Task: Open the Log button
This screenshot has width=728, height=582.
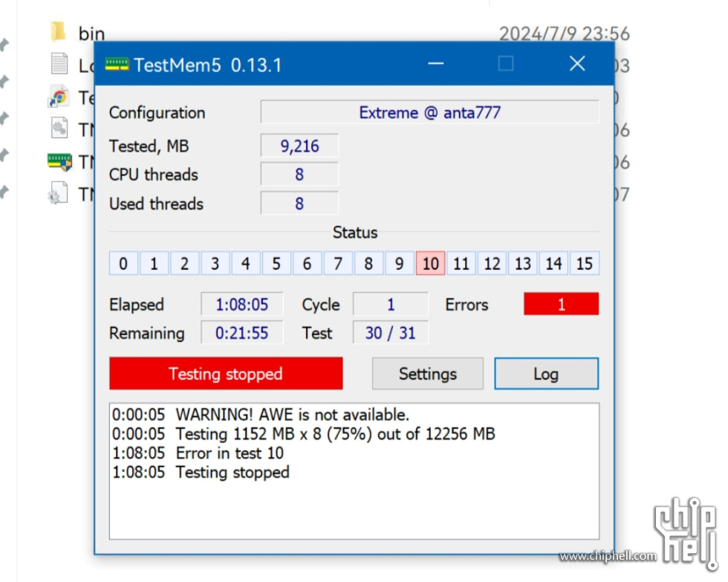Action: 546,373
